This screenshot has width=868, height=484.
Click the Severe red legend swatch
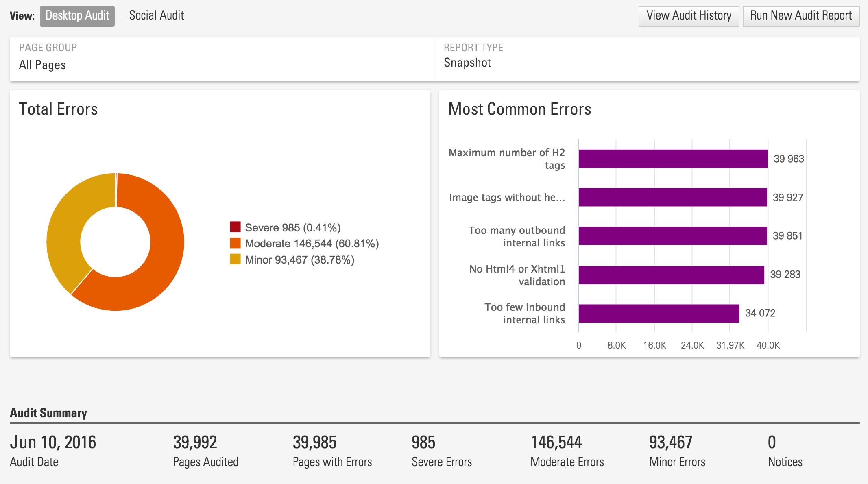(235, 227)
